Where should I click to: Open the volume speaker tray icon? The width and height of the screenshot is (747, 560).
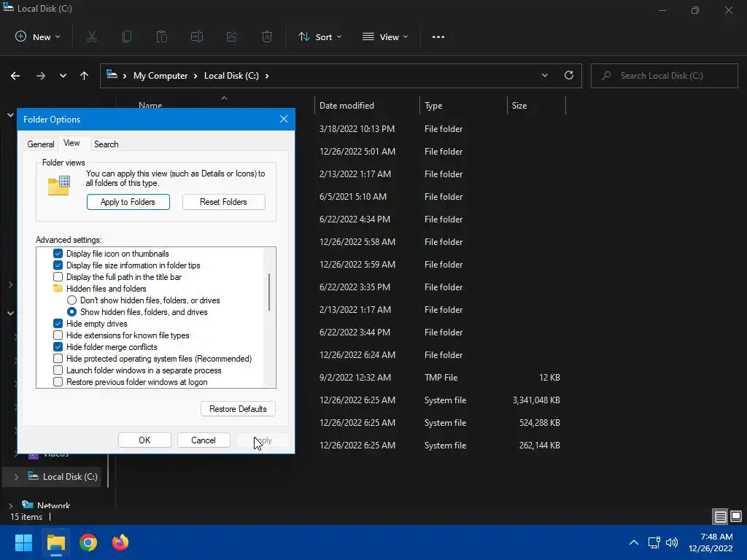(x=672, y=542)
